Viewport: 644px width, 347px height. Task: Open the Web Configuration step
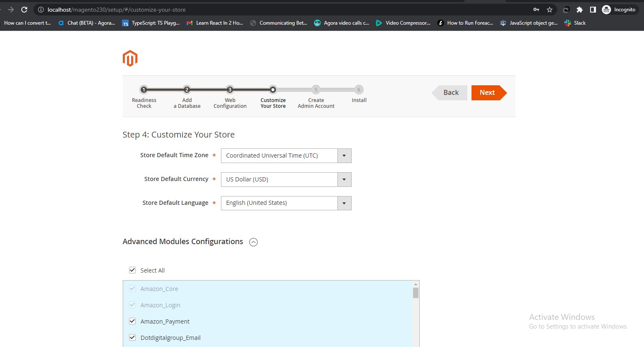(x=230, y=89)
